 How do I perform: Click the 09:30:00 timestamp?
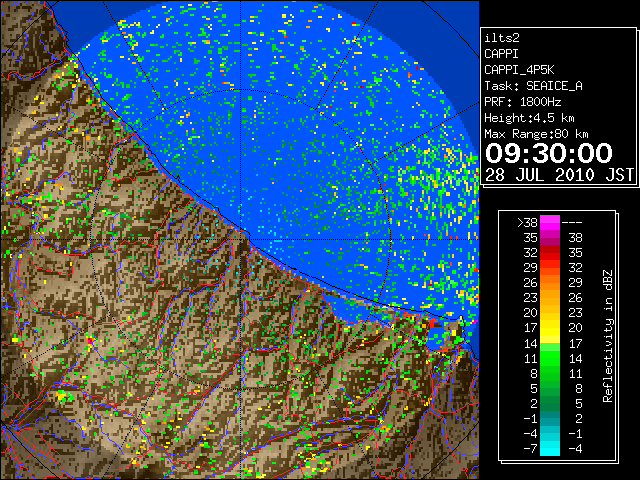(549, 153)
